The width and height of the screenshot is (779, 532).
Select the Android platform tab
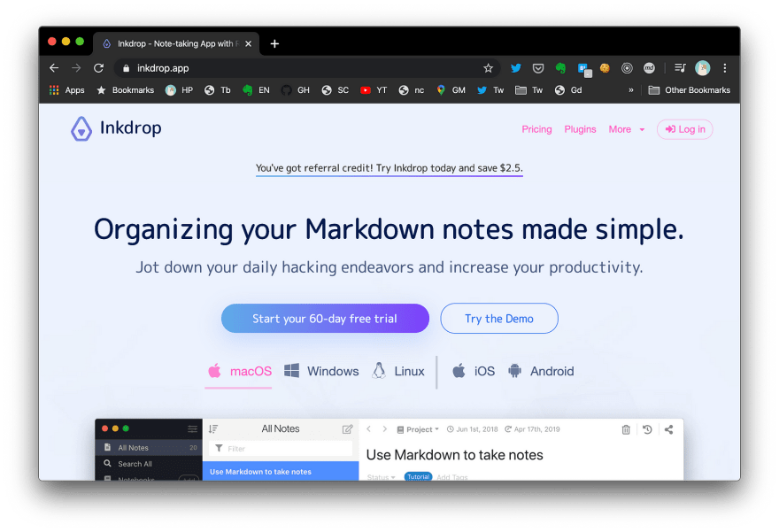coord(541,371)
